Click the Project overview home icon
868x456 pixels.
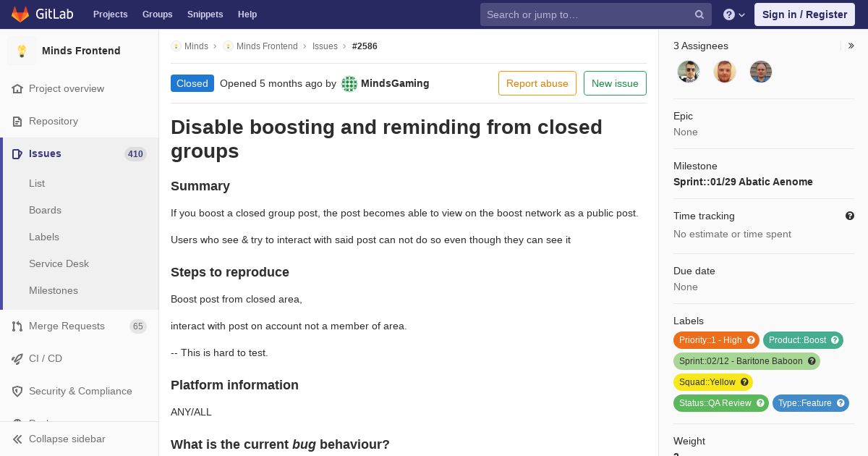17,88
